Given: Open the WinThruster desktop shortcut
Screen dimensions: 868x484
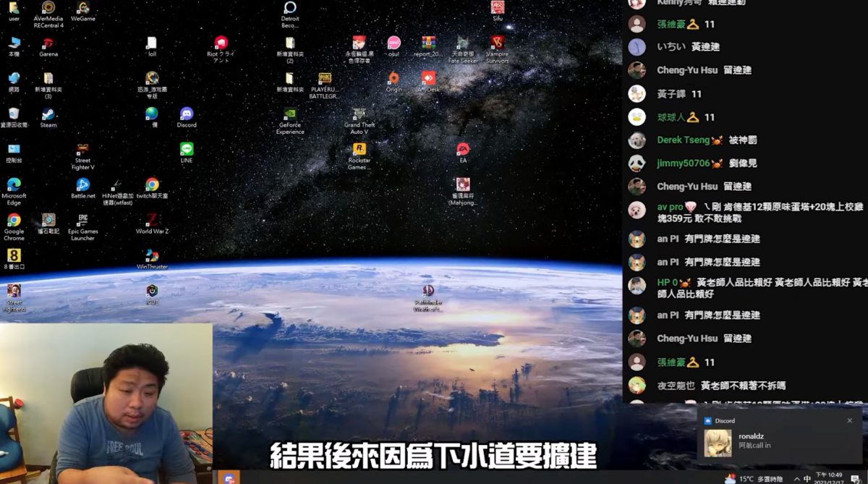Looking at the screenshot, I should point(152,259).
